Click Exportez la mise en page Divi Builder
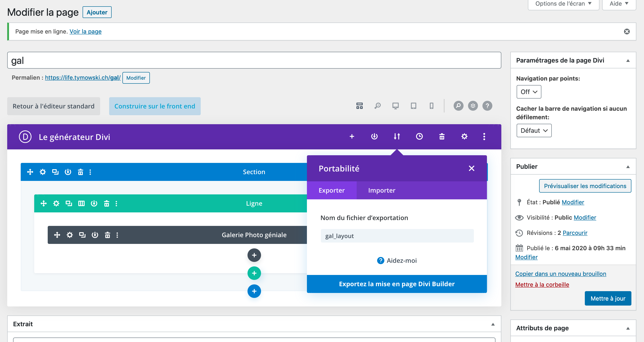Screen dimensions: 644x342 [396, 284]
